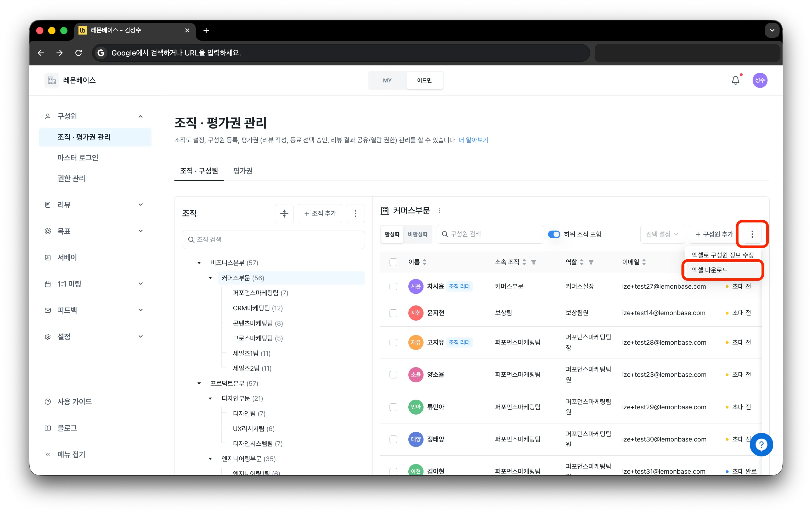812x514 pixels.
Task: Collapse the 구성원 sidebar section
Action: point(141,116)
